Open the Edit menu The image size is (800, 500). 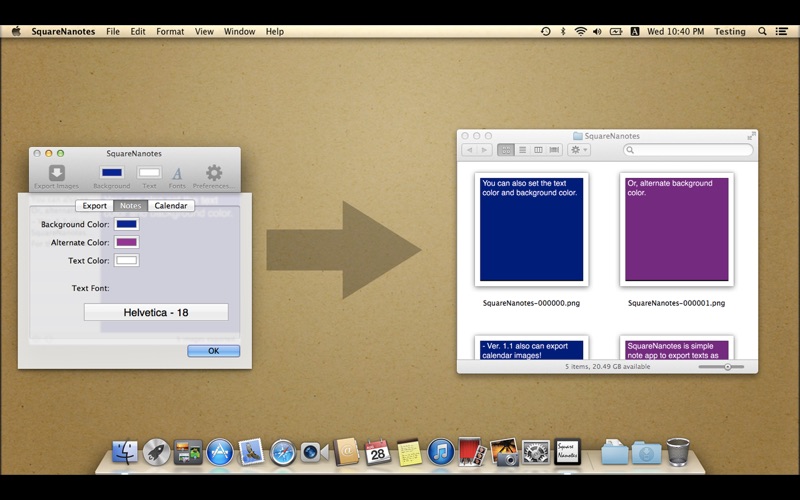[138, 31]
